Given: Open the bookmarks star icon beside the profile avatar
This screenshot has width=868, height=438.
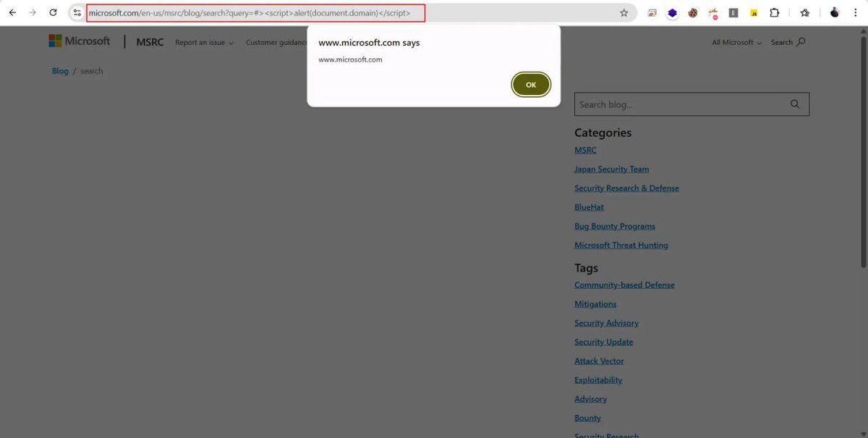Looking at the screenshot, I should (804, 12).
